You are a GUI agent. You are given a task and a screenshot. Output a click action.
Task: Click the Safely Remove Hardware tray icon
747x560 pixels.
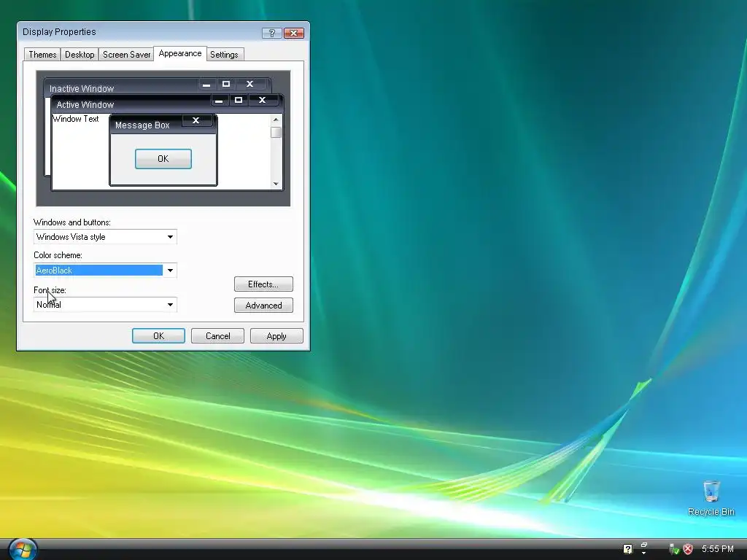click(x=673, y=549)
